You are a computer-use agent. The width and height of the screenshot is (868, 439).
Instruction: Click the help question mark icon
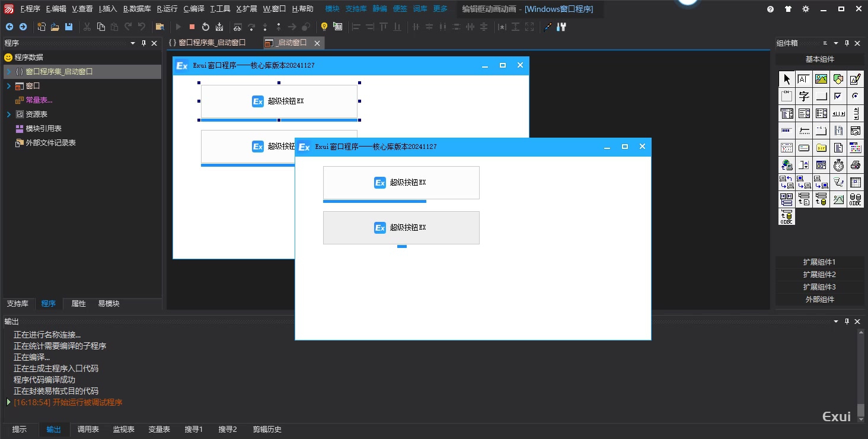770,9
